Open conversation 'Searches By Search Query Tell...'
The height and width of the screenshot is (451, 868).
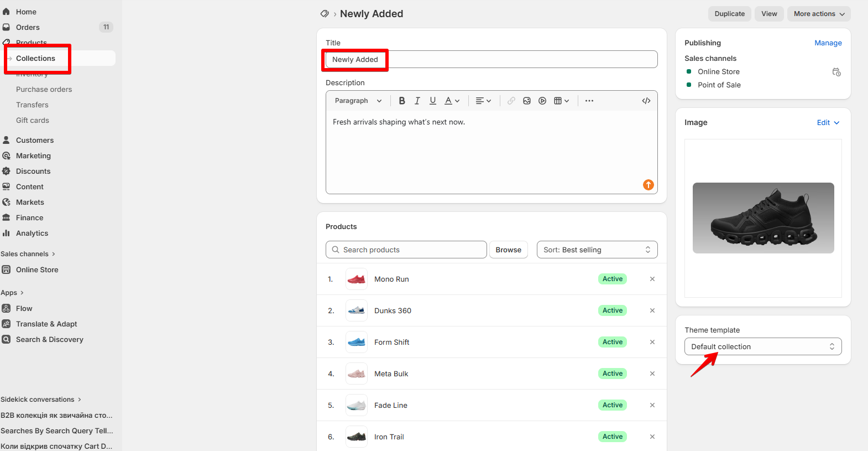pyautogui.click(x=57, y=431)
